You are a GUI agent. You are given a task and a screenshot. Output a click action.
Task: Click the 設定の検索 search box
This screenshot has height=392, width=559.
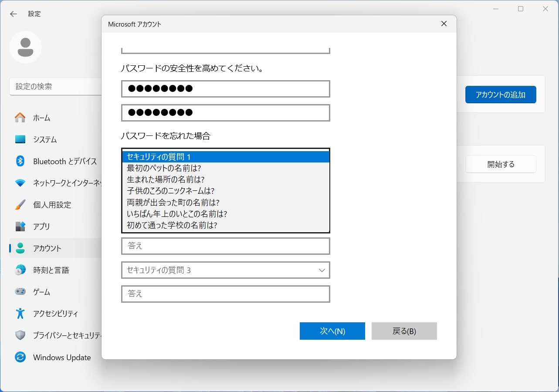tap(57, 87)
